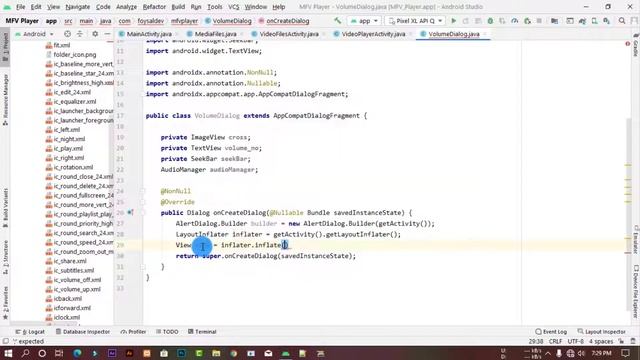Image resolution: width=640 pixels, height=360 pixels.
Task: Open the Event Log
Action: point(551,332)
